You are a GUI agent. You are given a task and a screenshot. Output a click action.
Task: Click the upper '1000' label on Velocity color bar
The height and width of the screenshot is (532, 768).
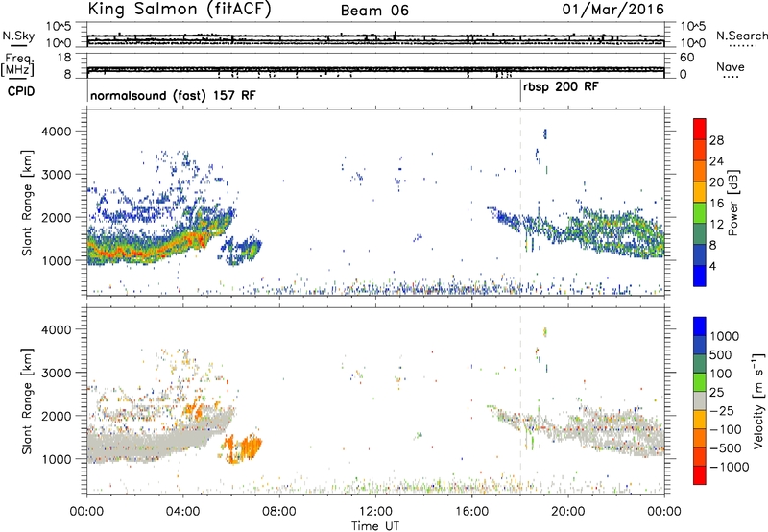click(724, 336)
